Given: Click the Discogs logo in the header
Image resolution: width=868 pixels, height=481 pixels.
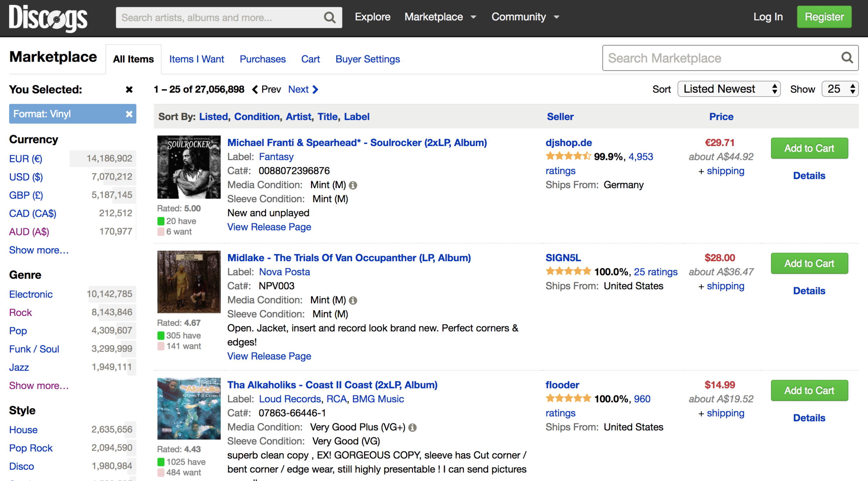Looking at the screenshot, I should [48, 18].
